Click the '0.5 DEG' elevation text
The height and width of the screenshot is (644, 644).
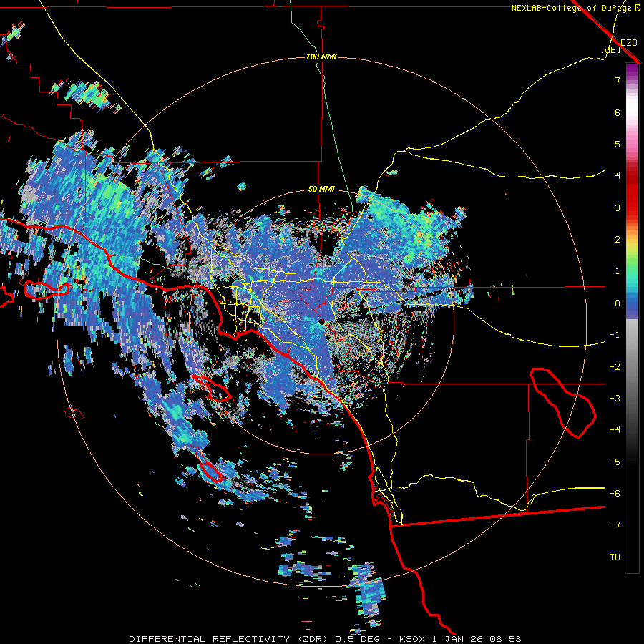point(357,639)
